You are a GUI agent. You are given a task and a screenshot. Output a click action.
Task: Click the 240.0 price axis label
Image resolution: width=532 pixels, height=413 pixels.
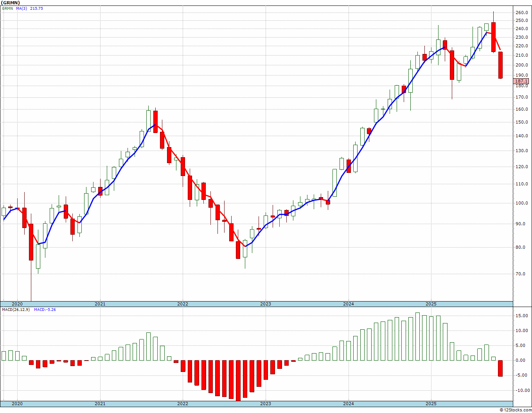(x=522, y=29)
